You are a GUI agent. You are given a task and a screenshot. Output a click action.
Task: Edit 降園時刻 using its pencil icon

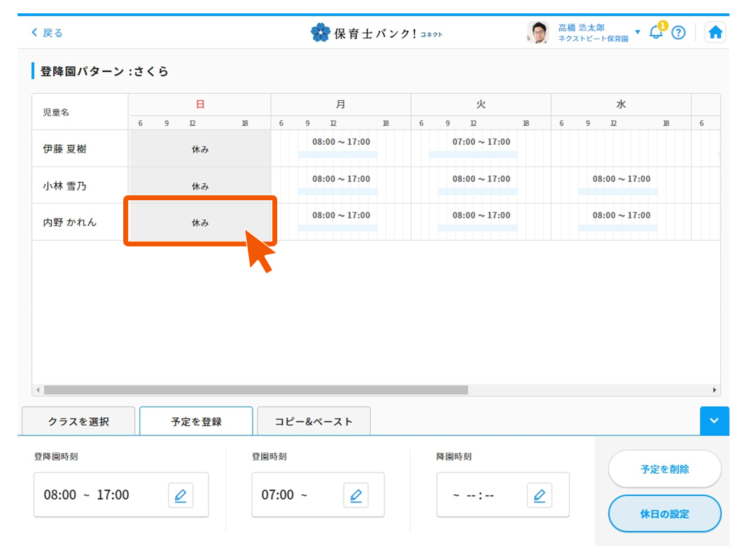point(540,495)
